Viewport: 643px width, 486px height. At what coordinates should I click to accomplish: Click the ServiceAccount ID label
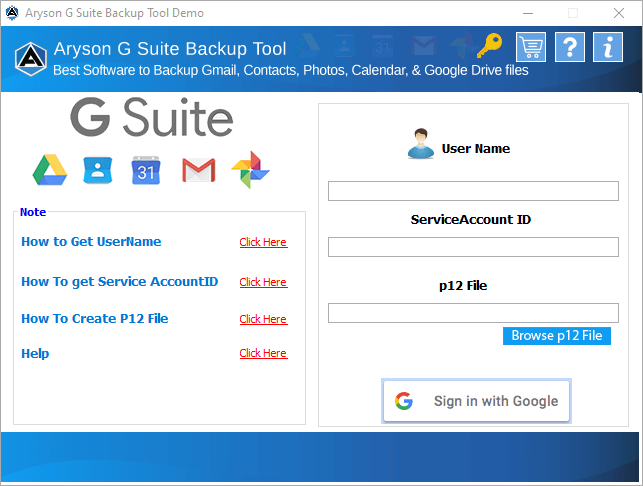click(471, 219)
